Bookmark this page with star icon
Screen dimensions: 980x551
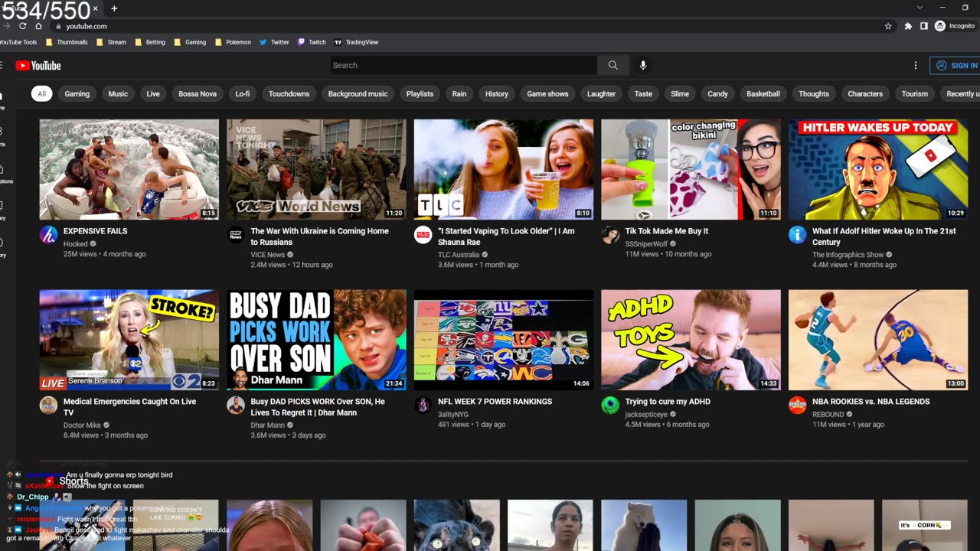tap(888, 26)
